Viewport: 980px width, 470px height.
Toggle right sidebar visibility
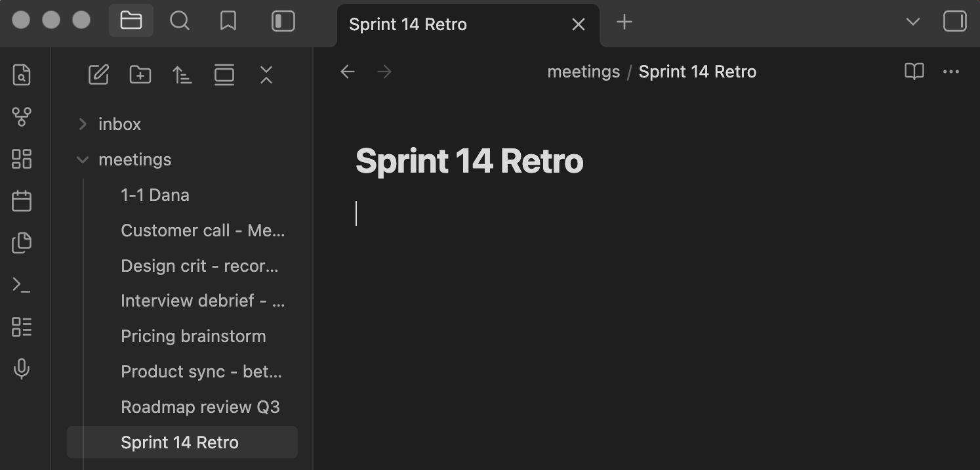point(954,21)
